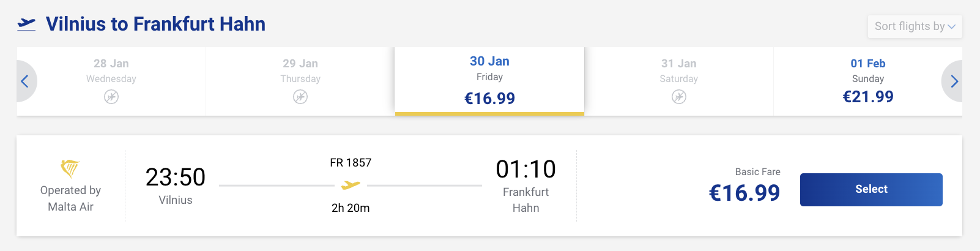Click the no-flight icon under 31 Jan
The width and height of the screenshot is (980, 251).
[679, 97]
